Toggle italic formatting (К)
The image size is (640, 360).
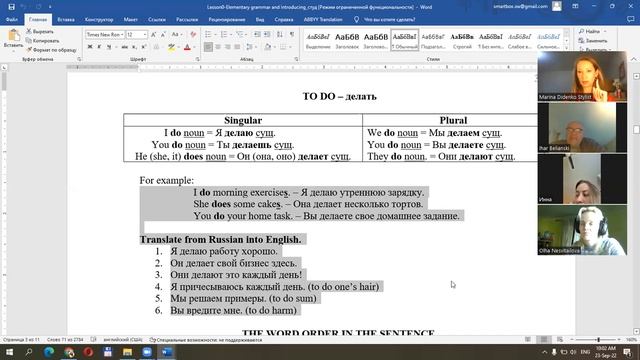99,47
